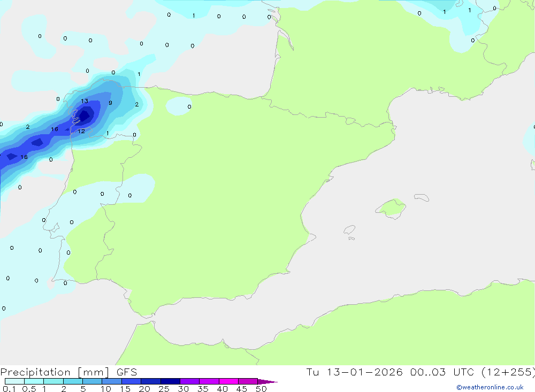The height and width of the screenshot is (392, 535).
Task: Select the 35–40 mm violet legend swatch
Action: [209, 381]
